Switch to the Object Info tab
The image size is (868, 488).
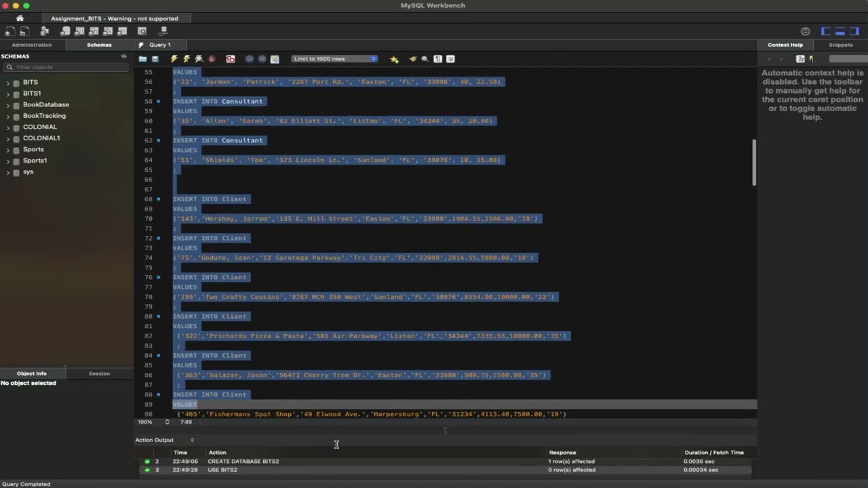(x=32, y=373)
